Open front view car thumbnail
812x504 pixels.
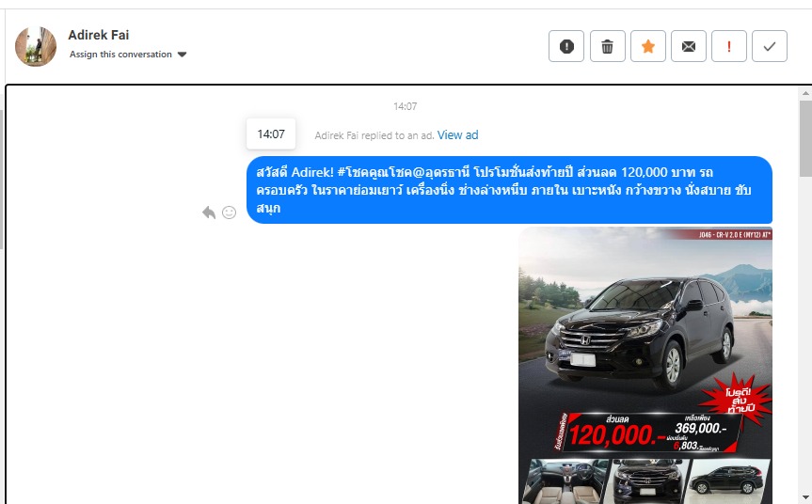(649, 481)
